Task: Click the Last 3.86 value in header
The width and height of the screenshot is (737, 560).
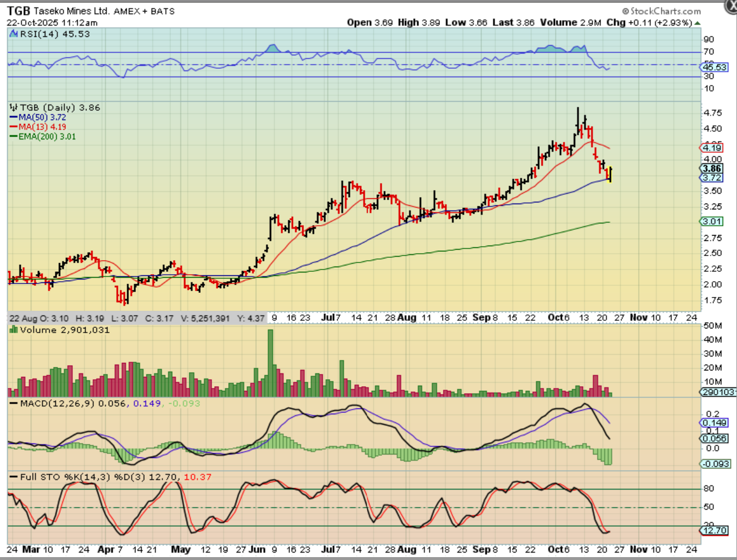Action: coord(514,22)
